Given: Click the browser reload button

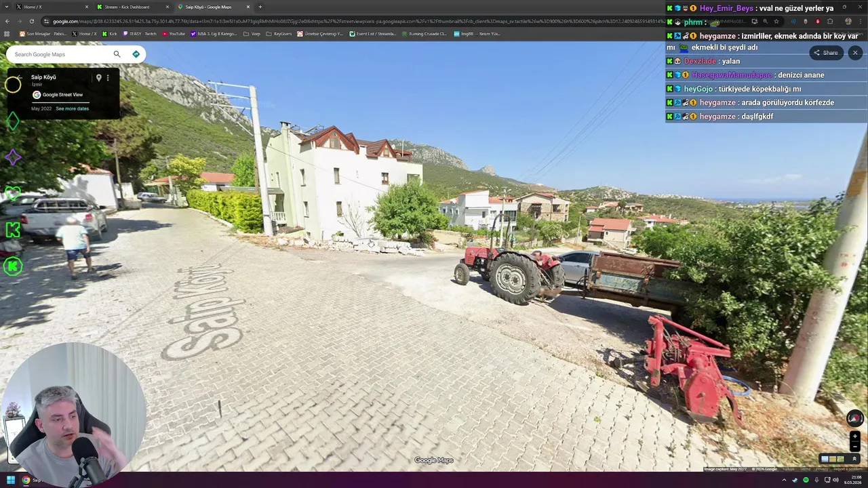Looking at the screenshot, I should (31, 21).
